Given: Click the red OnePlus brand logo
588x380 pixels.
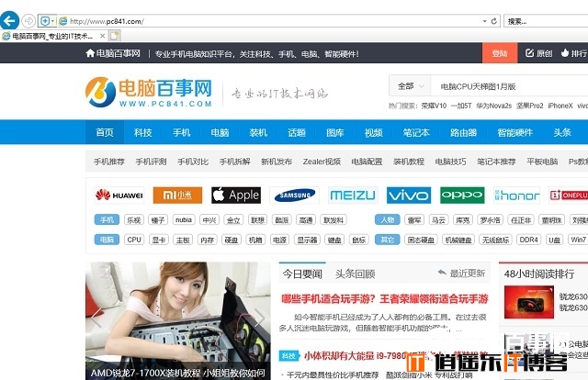Looking at the screenshot, I should point(568,196).
